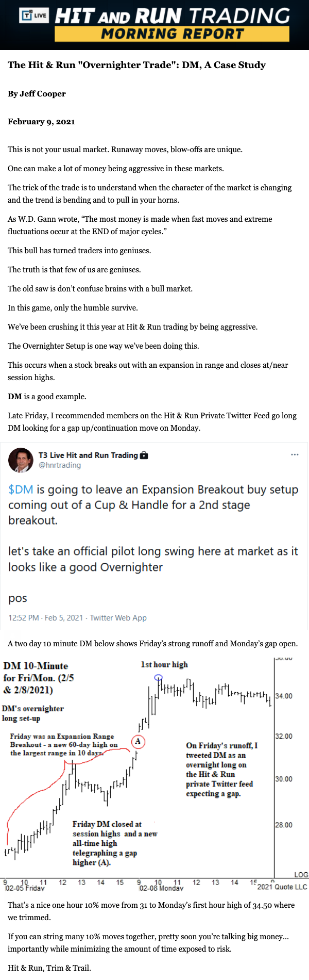Click the tweet timestamp 12:52 PM Feb 5, 2021
This screenshot has width=309, height=980.
point(45,618)
